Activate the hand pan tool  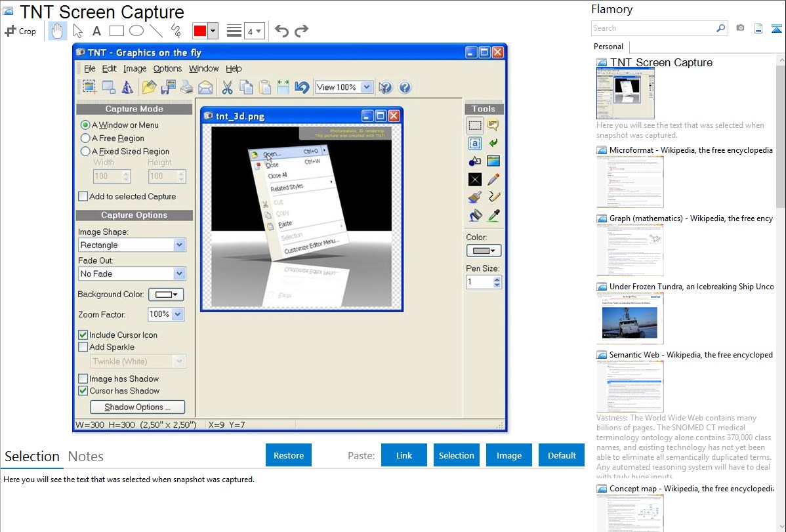[57, 31]
